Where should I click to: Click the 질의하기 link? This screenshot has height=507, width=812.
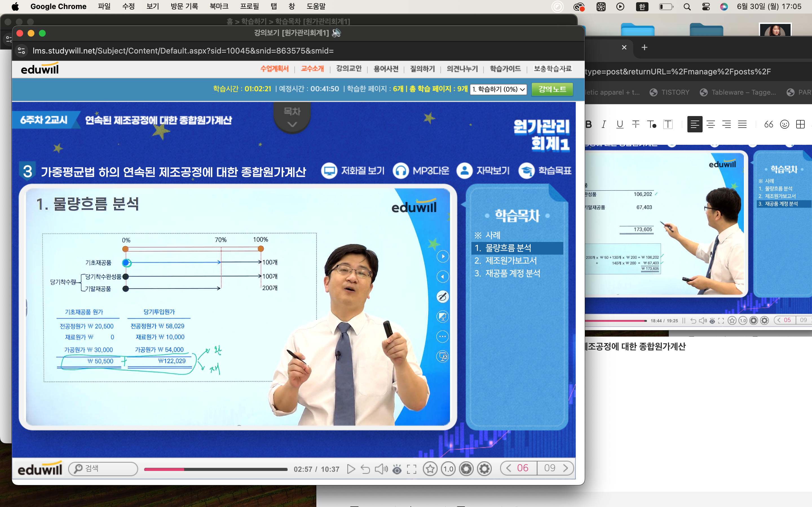[422, 69]
